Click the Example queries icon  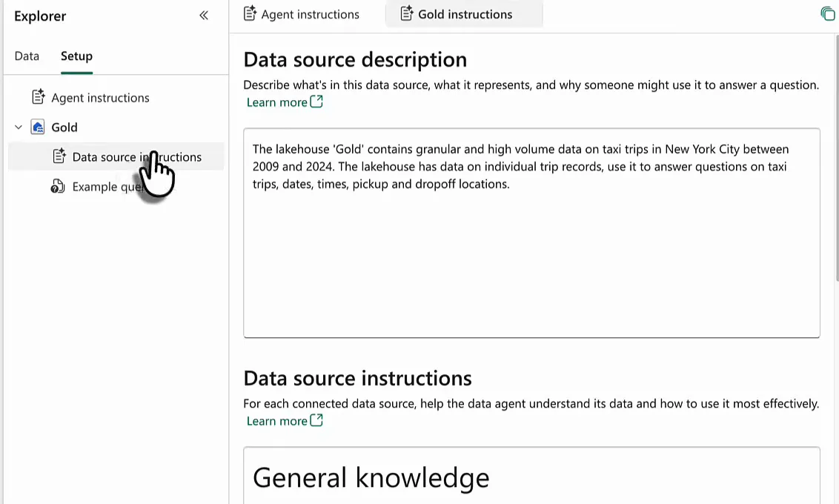point(58,186)
